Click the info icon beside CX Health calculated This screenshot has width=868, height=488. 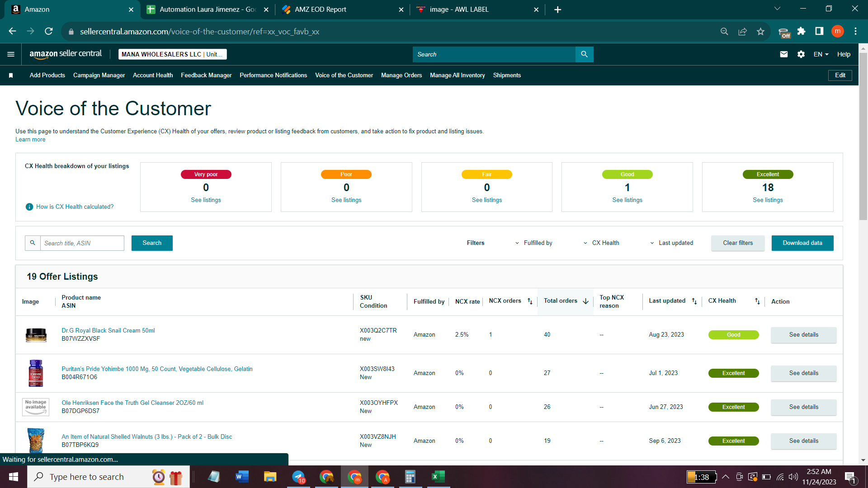pos(29,207)
